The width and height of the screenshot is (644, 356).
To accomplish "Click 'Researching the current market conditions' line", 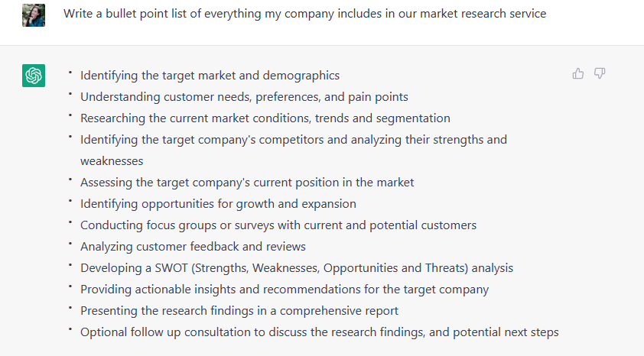I will click(265, 118).
